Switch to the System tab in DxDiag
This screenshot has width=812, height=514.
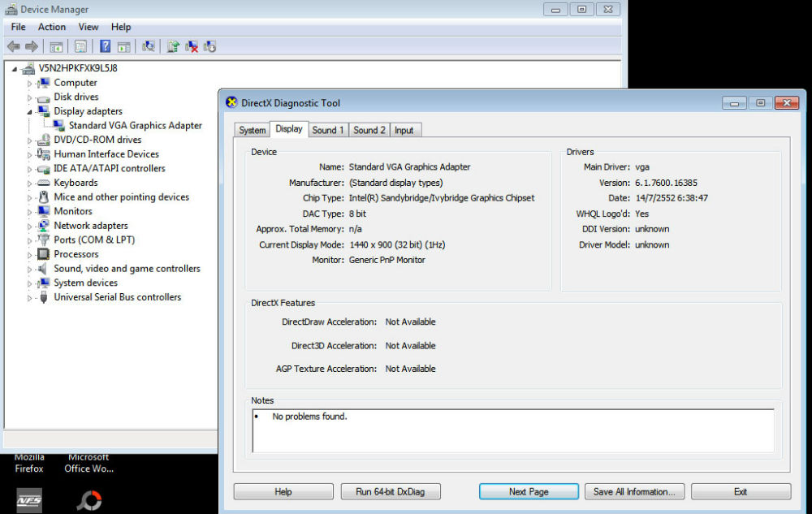(252, 130)
